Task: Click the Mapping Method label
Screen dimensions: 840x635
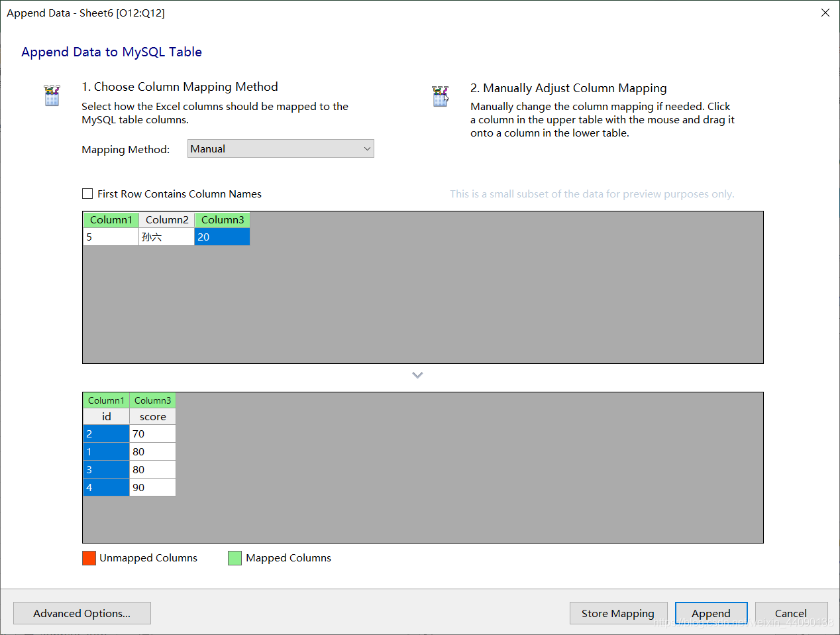Action: coord(126,150)
